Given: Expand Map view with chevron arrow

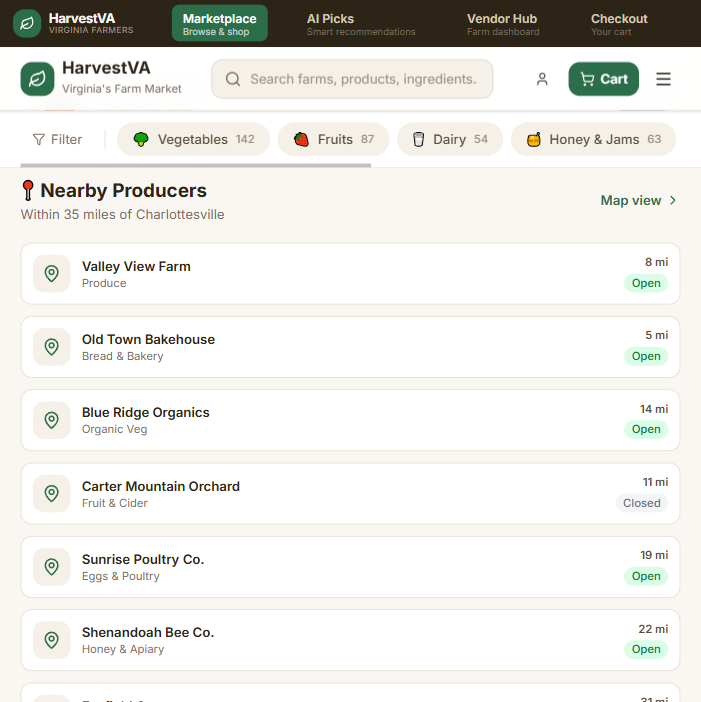Looking at the screenshot, I should tap(639, 201).
